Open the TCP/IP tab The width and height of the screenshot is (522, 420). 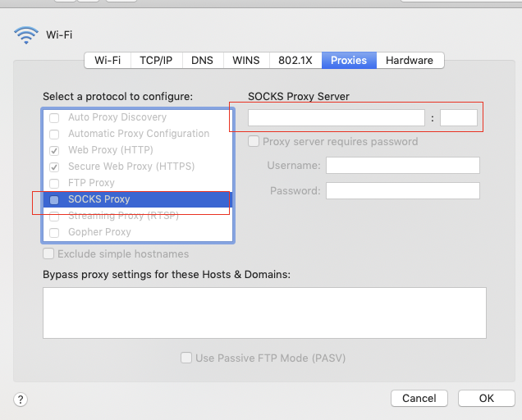(156, 60)
